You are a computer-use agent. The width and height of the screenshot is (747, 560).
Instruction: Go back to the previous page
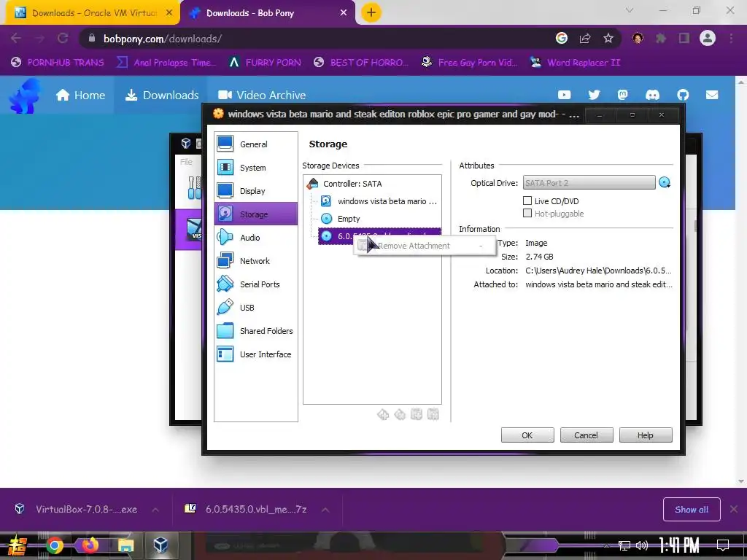[x=16, y=39]
